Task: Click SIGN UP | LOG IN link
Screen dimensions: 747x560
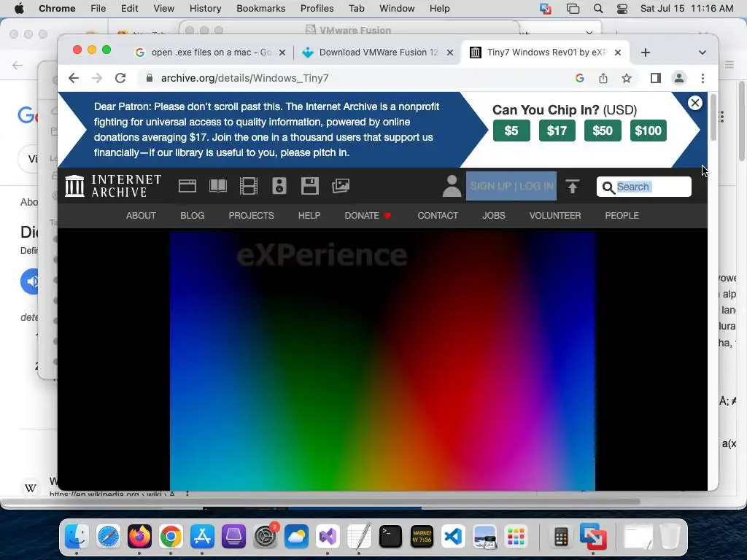Action: pyautogui.click(x=511, y=186)
